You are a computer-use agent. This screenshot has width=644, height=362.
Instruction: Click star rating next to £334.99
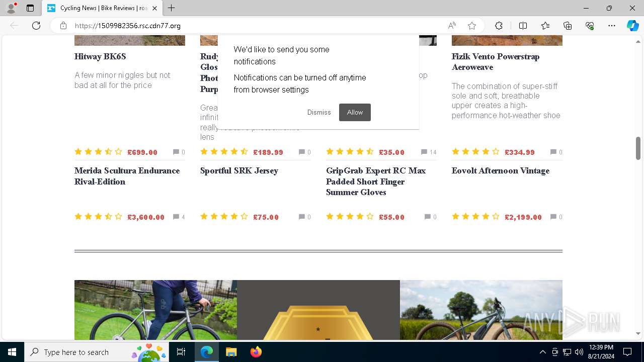click(x=475, y=152)
